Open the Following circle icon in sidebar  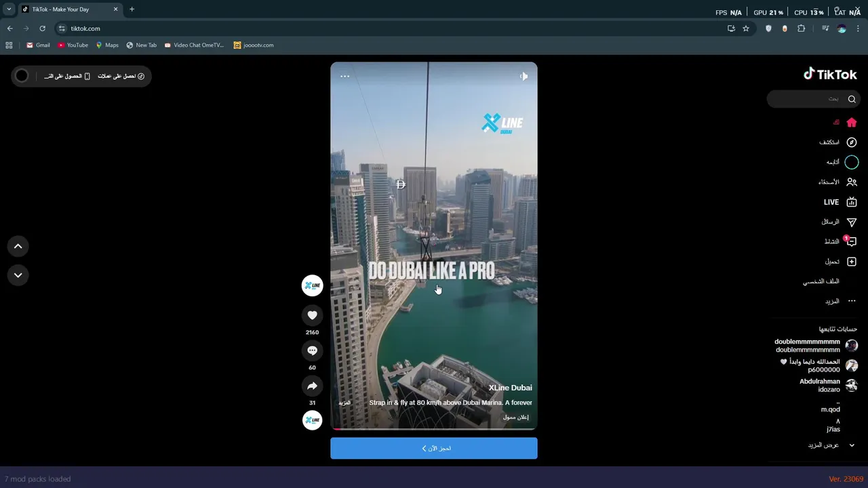coord(852,162)
